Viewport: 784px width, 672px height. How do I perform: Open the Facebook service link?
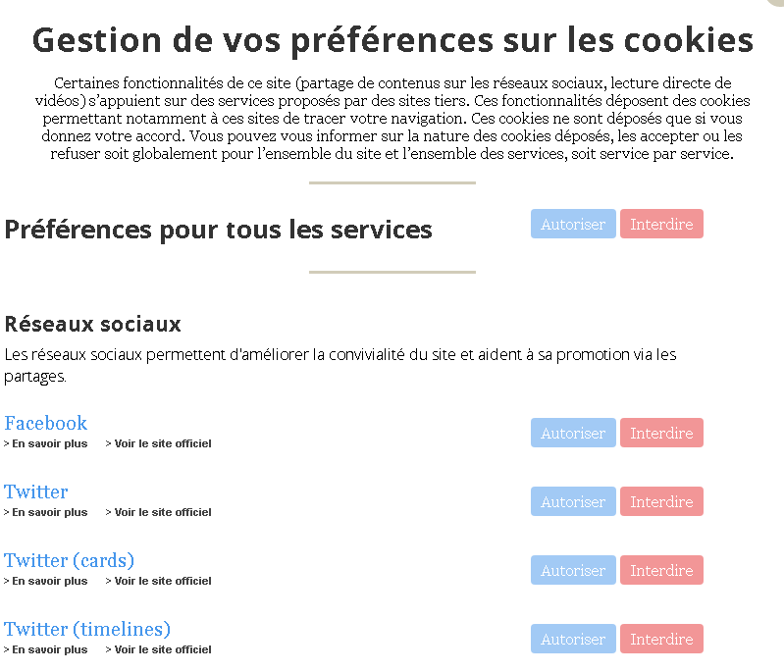(46, 423)
